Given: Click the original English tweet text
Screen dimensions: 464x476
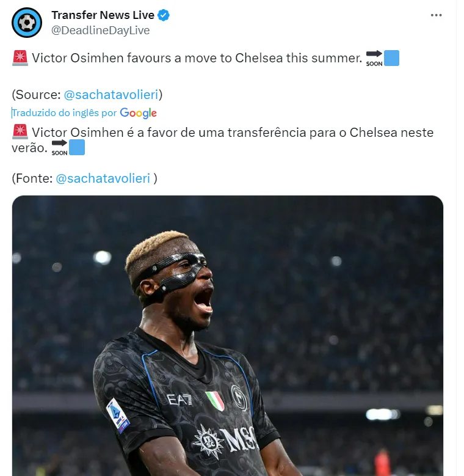Looking at the screenshot, I should (x=197, y=58).
